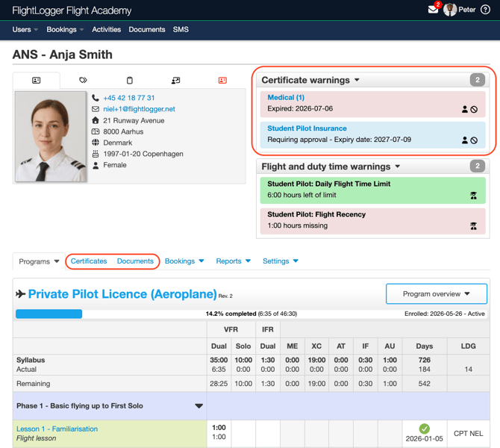The width and height of the screenshot is (500, 448).
Task: Click the no-entry icon on Medical warning
Action: tap(474, 110)
